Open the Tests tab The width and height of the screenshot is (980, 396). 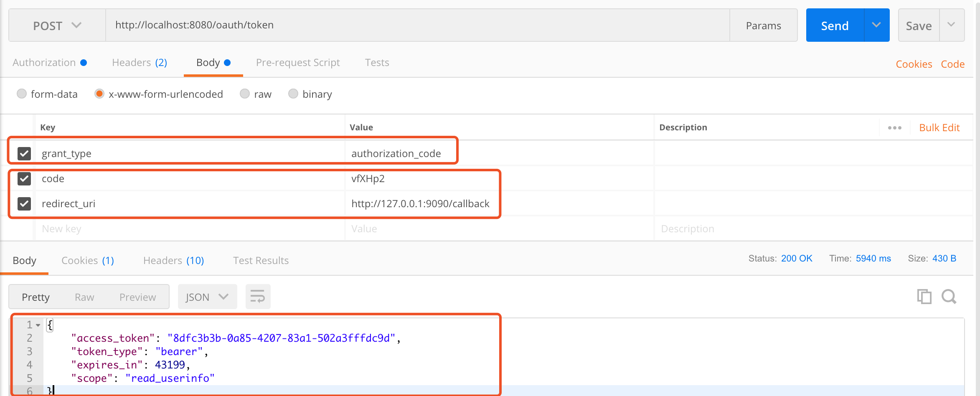point(377,63)
